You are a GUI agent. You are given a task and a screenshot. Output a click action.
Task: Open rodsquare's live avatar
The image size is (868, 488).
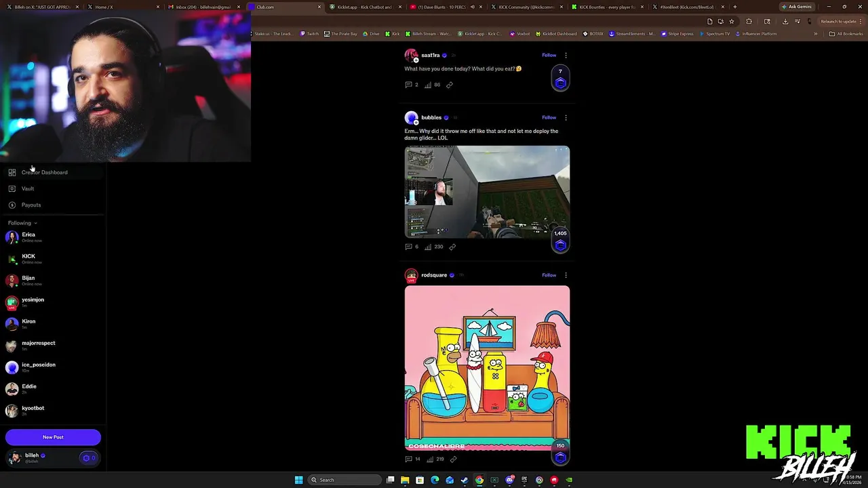(x=411, y=275)
